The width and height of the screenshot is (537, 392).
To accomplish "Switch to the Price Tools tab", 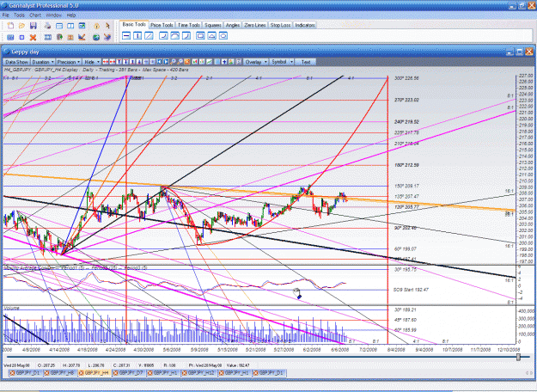I will [x=162, y=25].
